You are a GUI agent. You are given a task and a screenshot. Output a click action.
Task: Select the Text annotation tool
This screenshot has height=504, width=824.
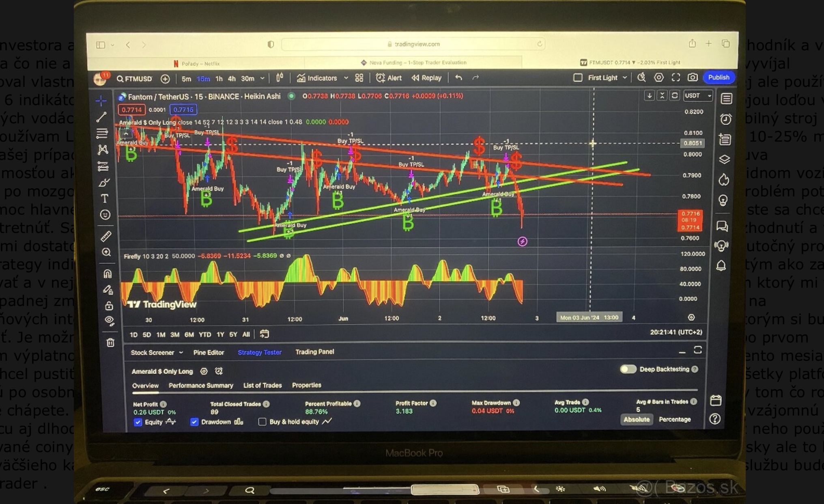pyautogui.click(x=105, y=198)
